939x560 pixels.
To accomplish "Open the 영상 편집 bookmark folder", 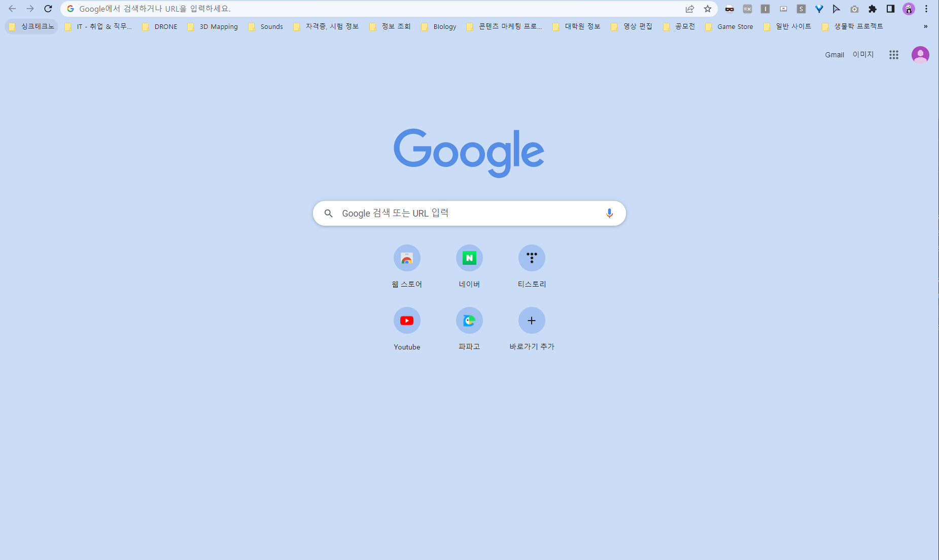I will coord(632,26).
